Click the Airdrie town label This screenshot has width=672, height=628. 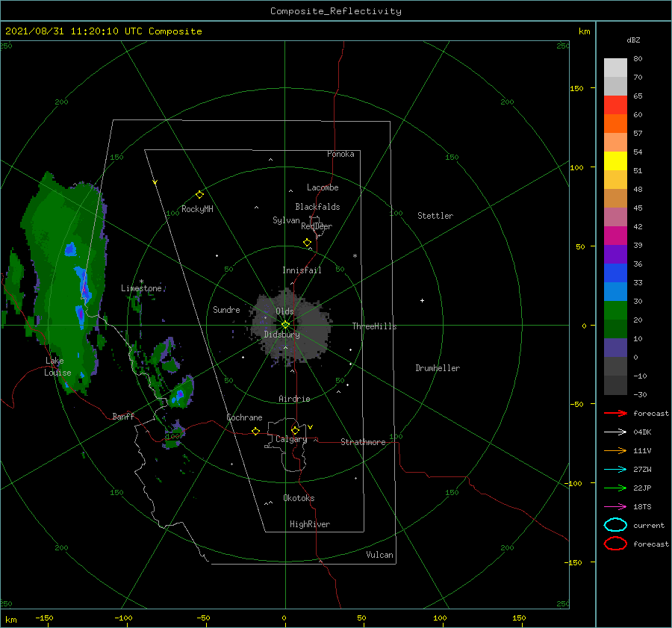[294, 399]
